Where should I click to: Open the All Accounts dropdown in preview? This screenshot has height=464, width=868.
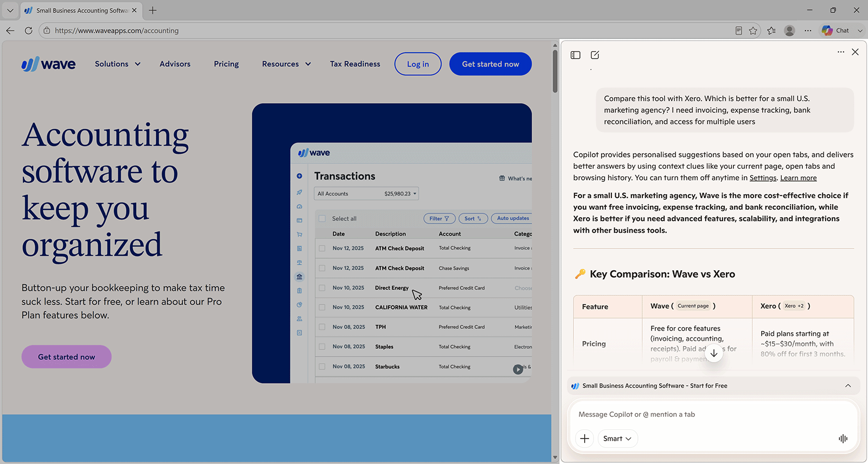(x=367, y=194)
